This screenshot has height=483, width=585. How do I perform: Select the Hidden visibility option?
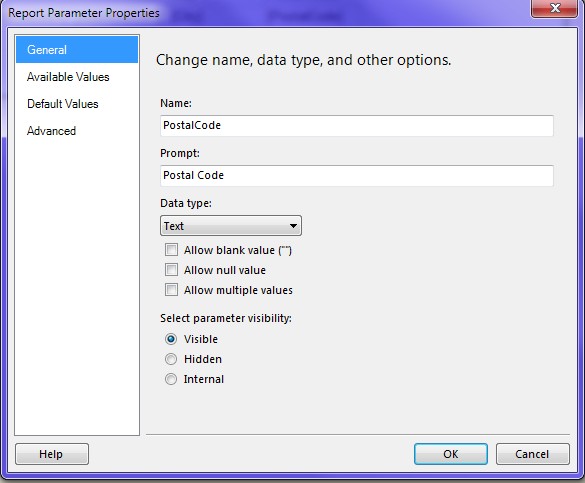point(171,359)
